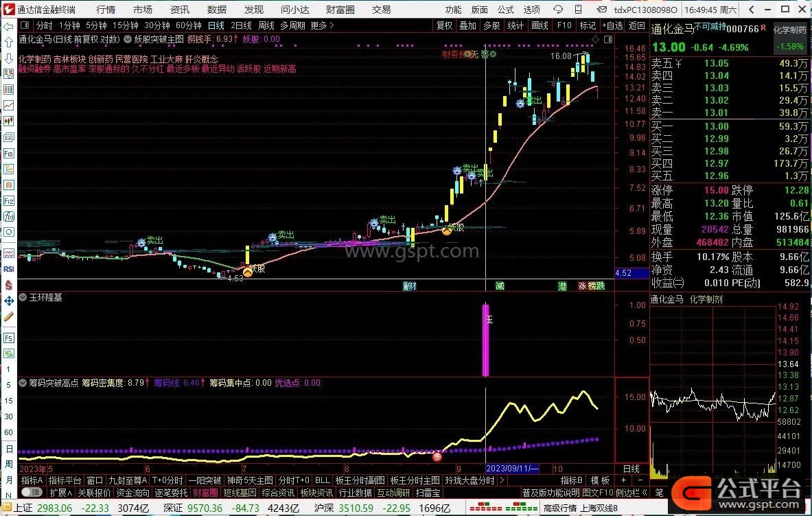Select the four-way move arrows icon
Screen dimensions: 812x516
[9, 301]
